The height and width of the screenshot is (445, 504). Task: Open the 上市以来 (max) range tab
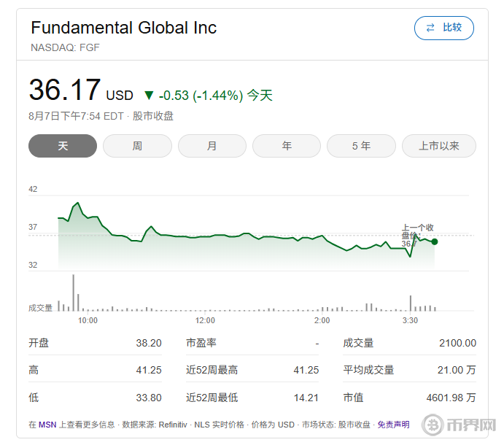438,146
